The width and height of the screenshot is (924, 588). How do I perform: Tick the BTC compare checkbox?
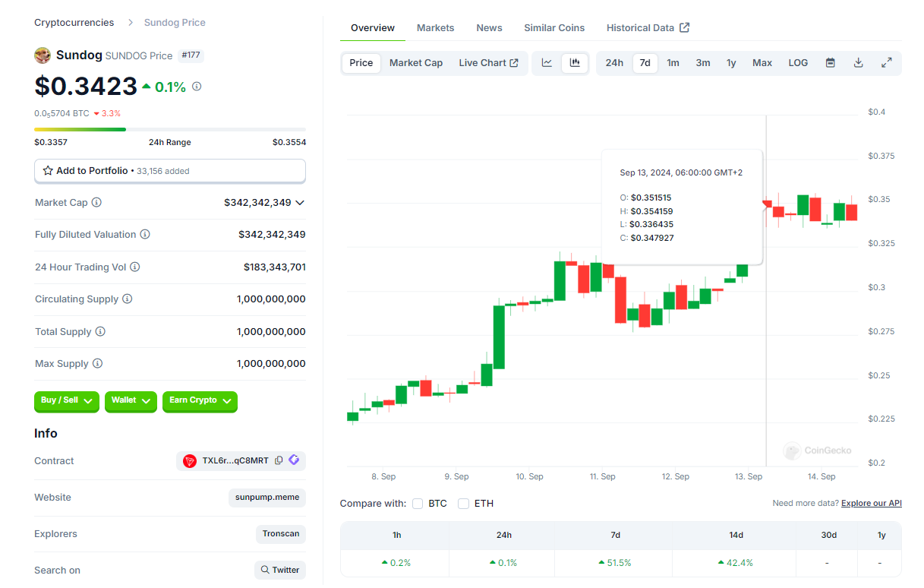pyautogui.click(x=418, y=504)
